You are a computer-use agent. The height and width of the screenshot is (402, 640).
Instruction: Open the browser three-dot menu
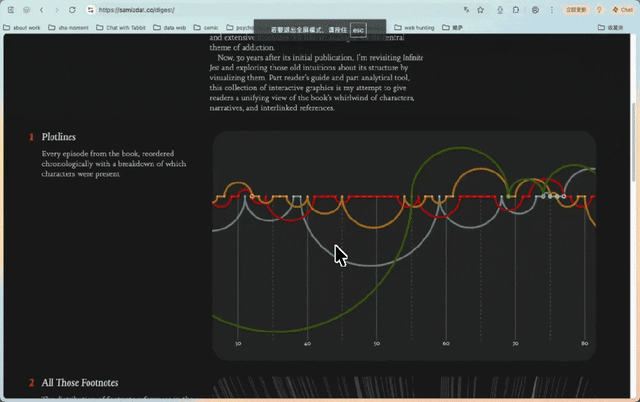552,10
